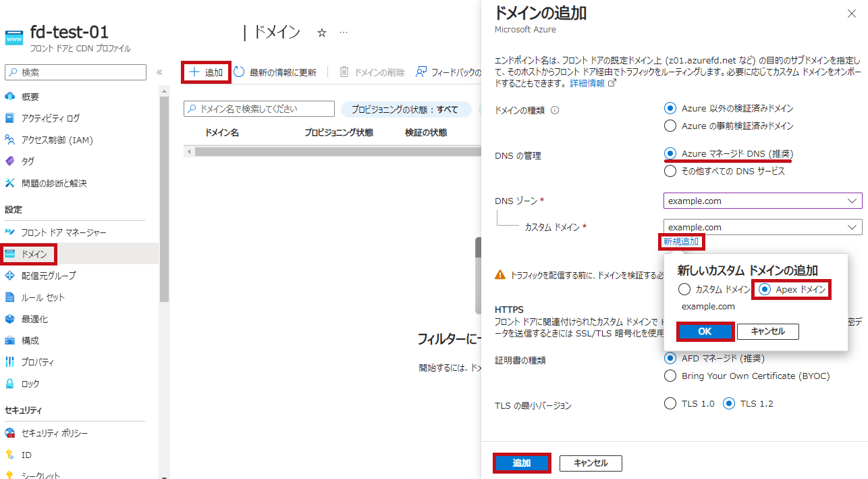The width and height of the screenshot is (868, 479).
Task: Select Apex ドメイン radio in the popup
Action: [765, 290]
